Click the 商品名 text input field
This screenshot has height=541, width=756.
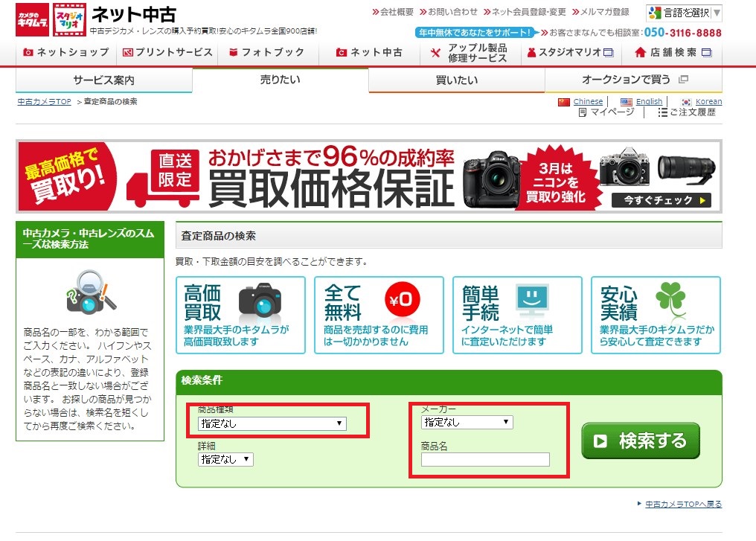click(x=485, y=459)
